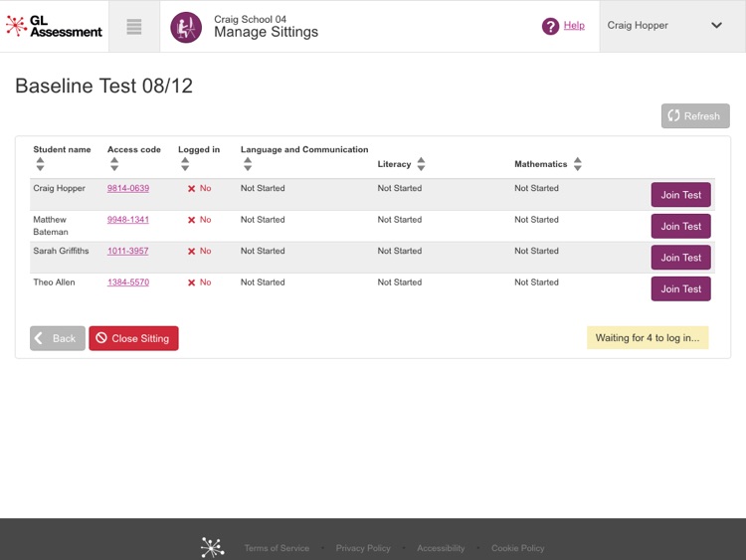
Task: Open Terms of Service footer link
Action: pyautogui.click(x=277, y=548)
